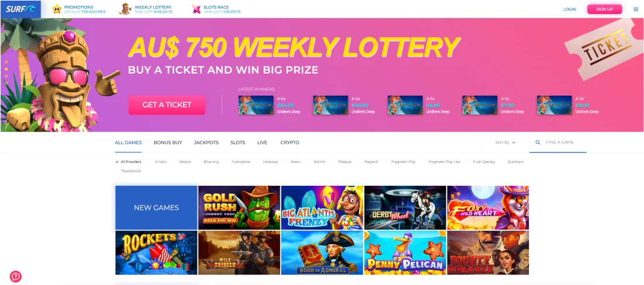This screenshot has width=644, height=285.
Task: Click the Get a Ticket button
Action: point(167,105)
